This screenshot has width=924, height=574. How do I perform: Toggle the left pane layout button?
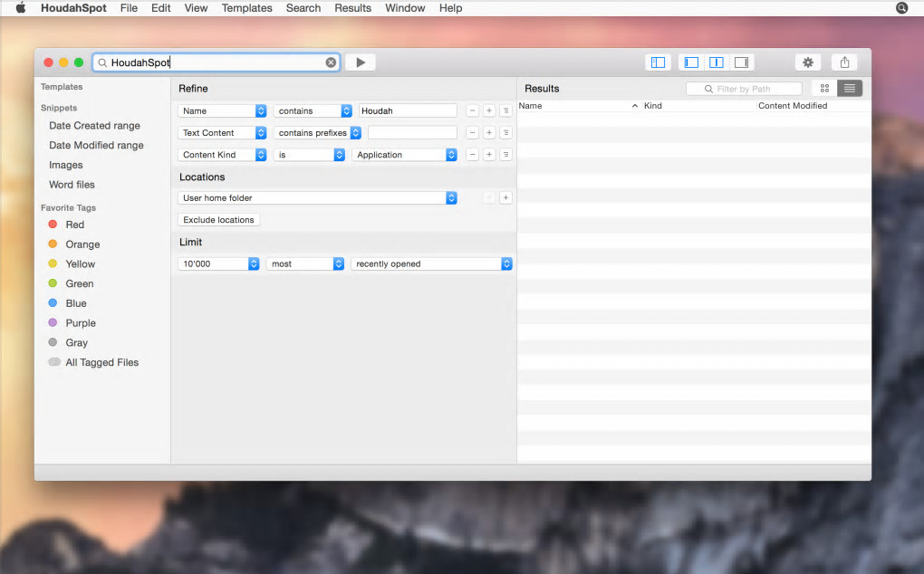coord(691,62)
